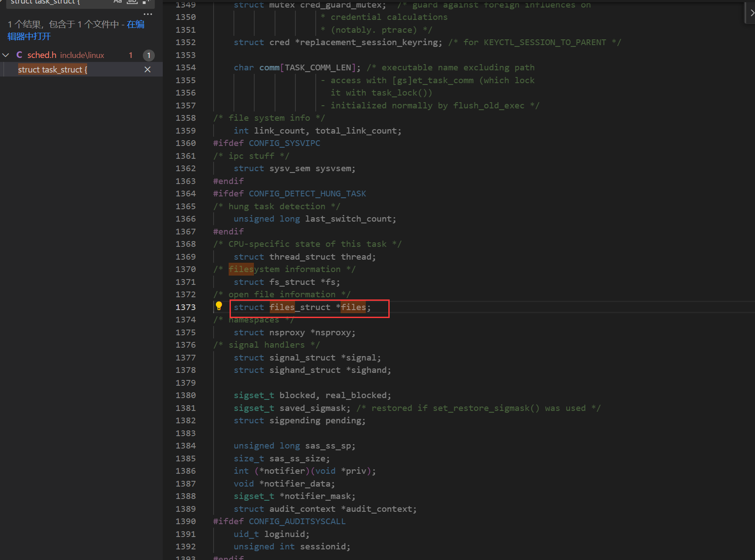Click 'signal_struct *signal;' on line 1377
This screenshot has width=755, height=560.
tap(325, 358)
